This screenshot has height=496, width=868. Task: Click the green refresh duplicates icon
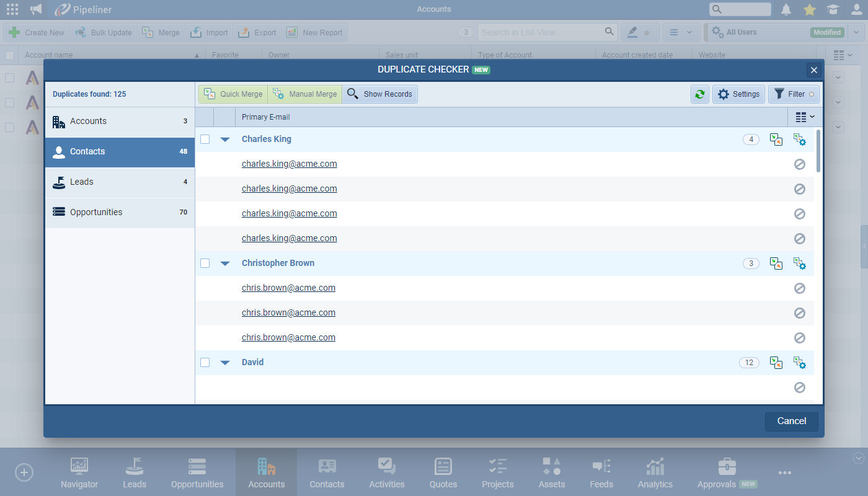[700, 94]
